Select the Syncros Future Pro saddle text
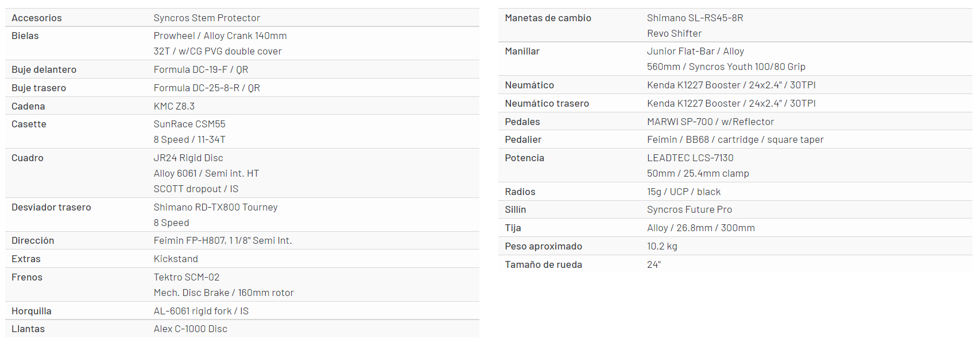The height and width of the screenshot is (339, 980). click(690, 209)
